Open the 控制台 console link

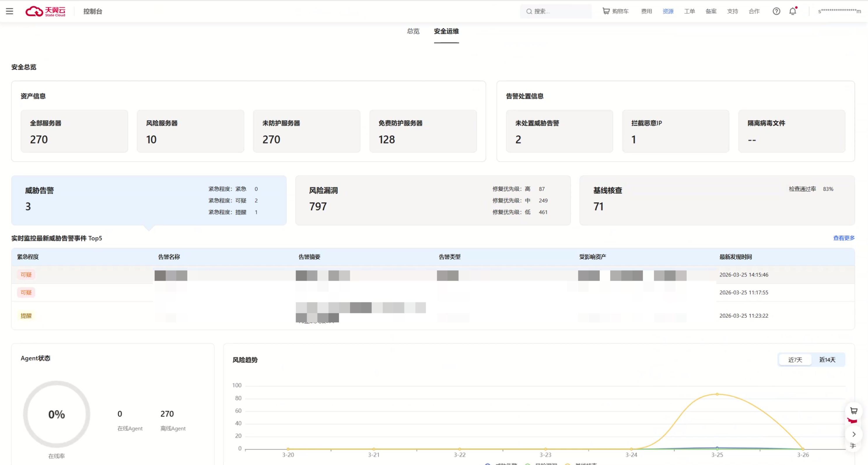[93, 11]
